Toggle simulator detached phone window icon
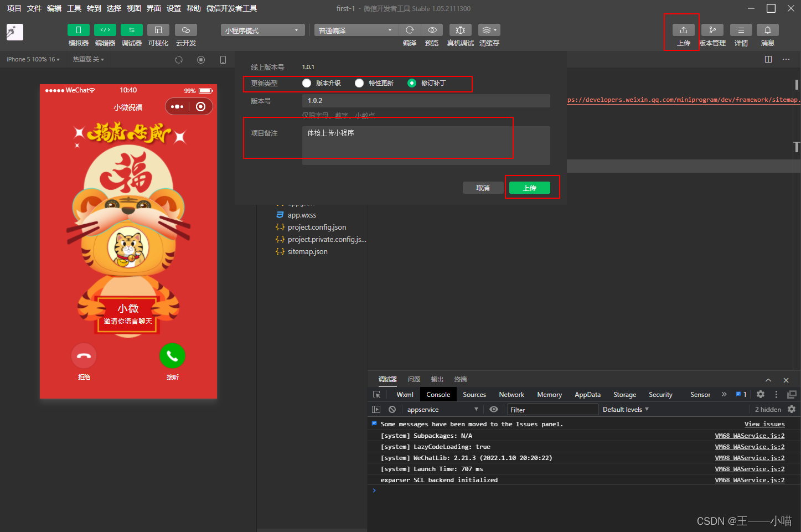The height and width of the screenshot is (532, 801). (x=223, y=60)
